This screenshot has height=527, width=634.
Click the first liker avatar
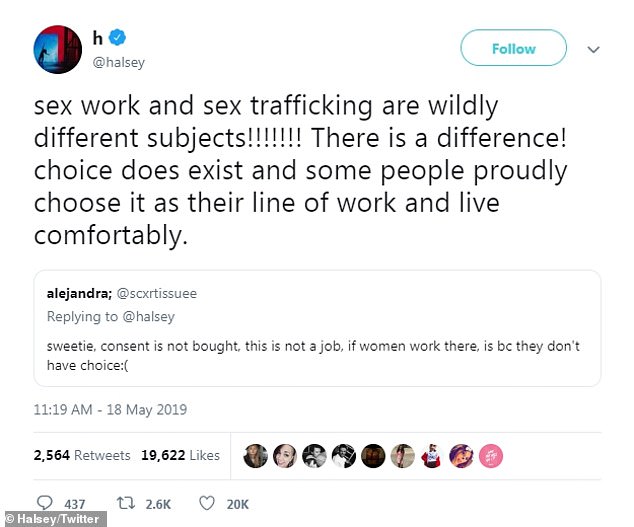tap(255, 455)
